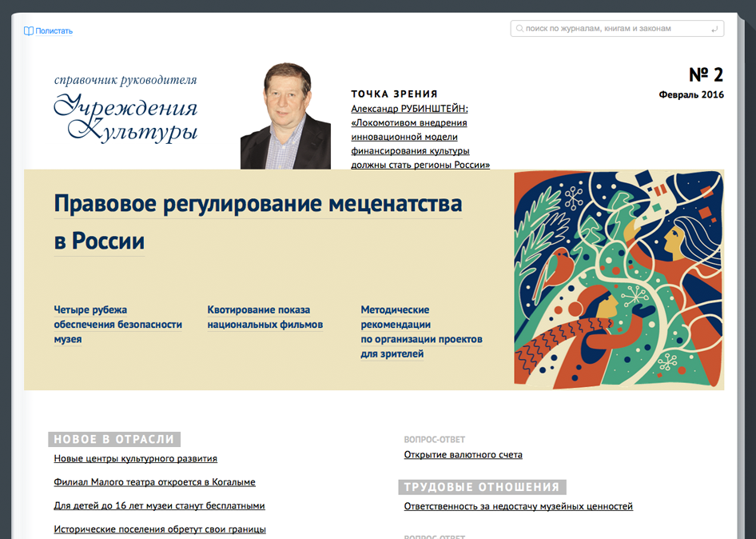Open the Открытие валютного счета link
Viewport: 756px width, 539px height.
point(463,455)
